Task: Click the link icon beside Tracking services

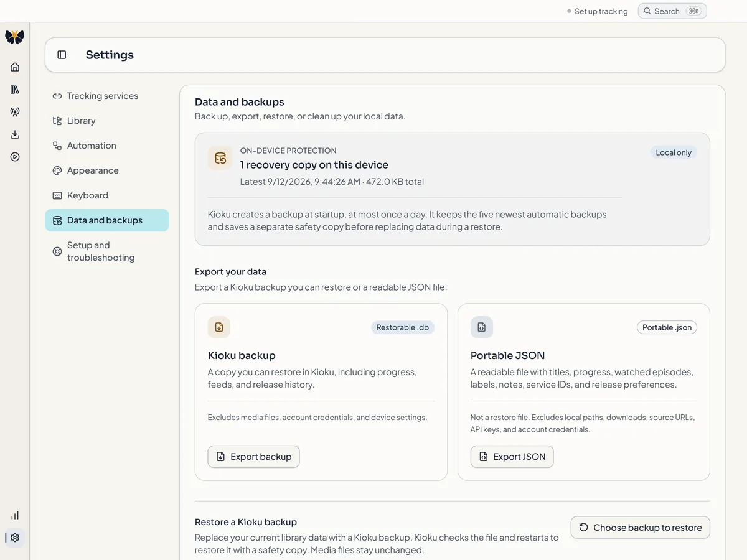Action: [x=57, y=96]
